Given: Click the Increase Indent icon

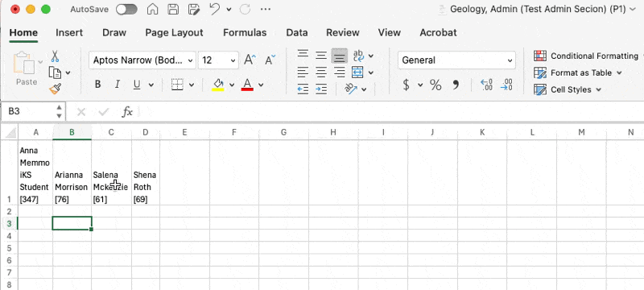Looking at the screenshot, I should coord(321,89).
